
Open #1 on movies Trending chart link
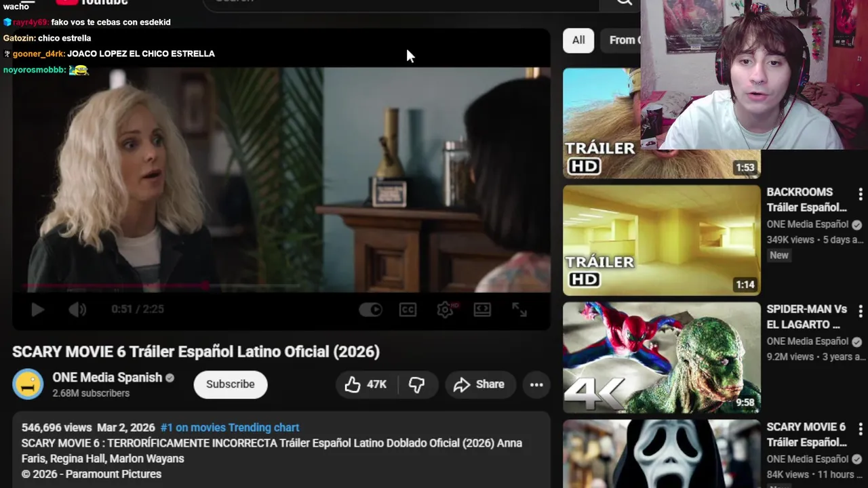pyautogui.click(x=230, y=428)
